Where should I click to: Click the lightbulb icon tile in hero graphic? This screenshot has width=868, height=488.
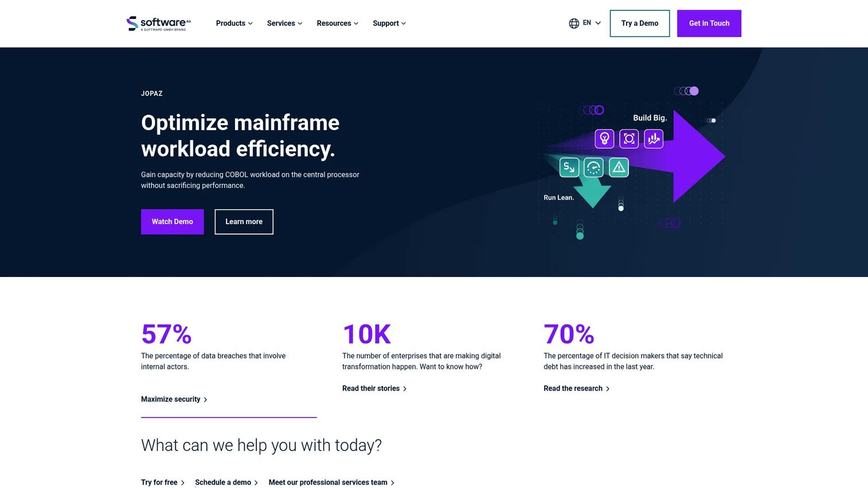pyautogui.click(x=604, y=139)
